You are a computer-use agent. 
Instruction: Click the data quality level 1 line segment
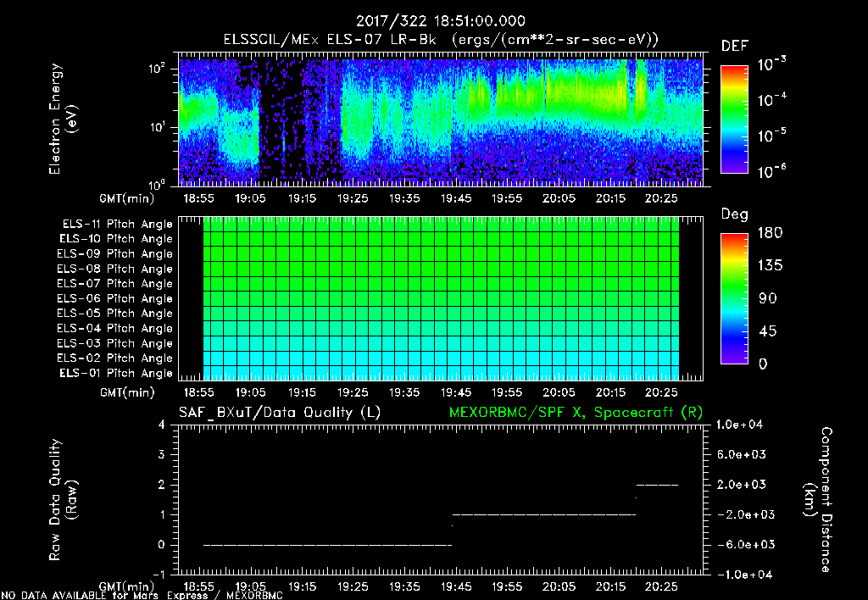coord(544,514)
